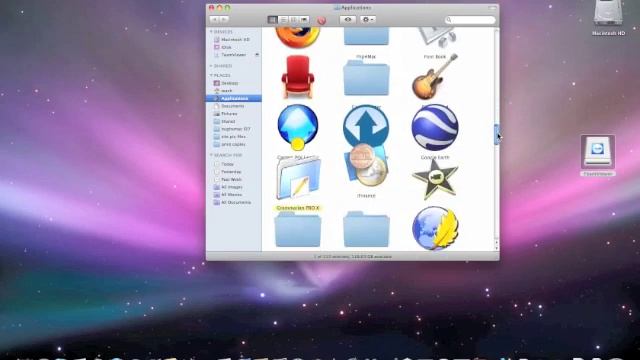Click the vertical scrollbar thumb
This screenshot has width=640, height=360.
tap(496, 135)
